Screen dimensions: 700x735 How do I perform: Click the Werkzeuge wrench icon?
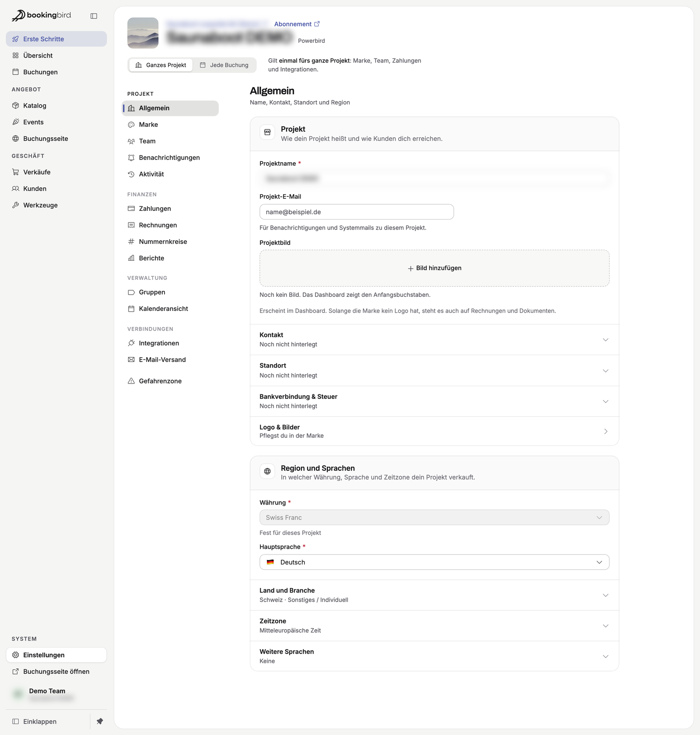coord(16,205)
